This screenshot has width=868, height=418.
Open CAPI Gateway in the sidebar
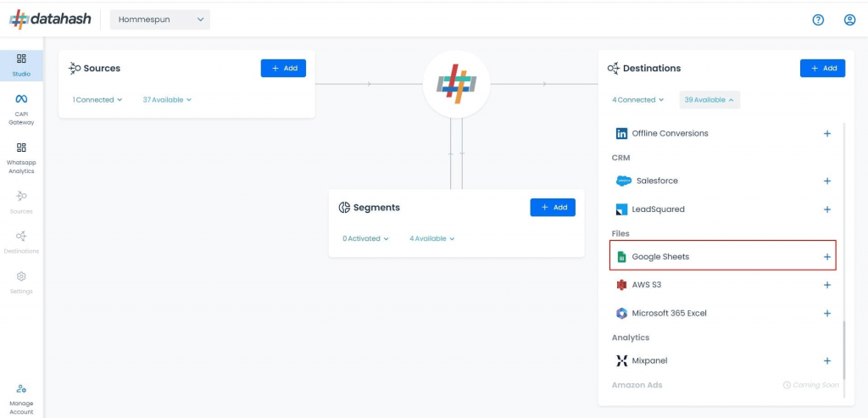click(21, 109)
